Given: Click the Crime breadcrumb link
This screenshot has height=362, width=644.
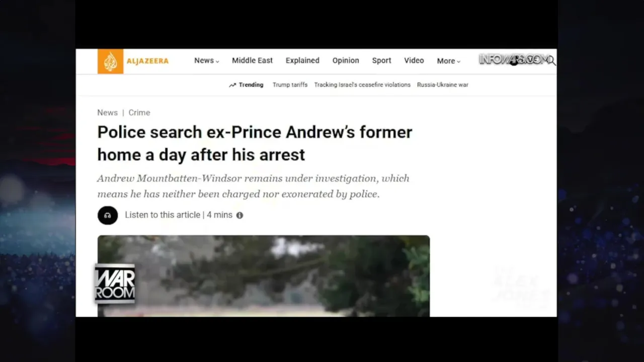Looking at the screenshot, I should tap(139, 113).
